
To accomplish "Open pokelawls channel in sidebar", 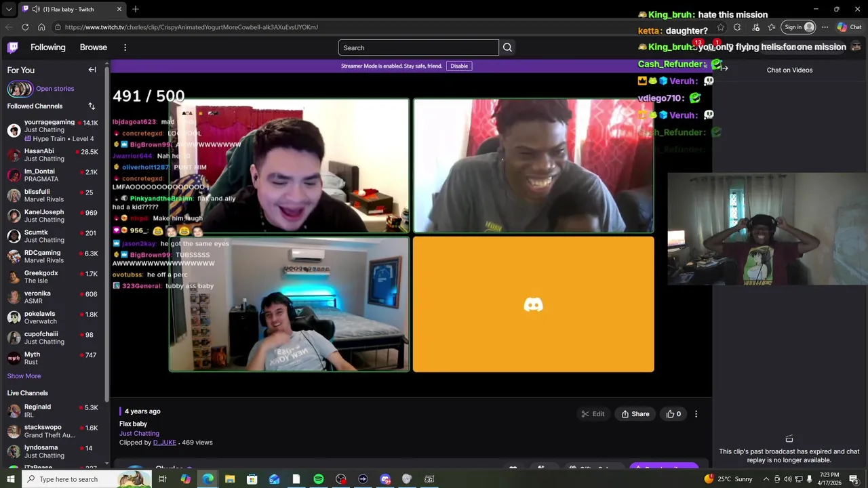I will [53, 318].
